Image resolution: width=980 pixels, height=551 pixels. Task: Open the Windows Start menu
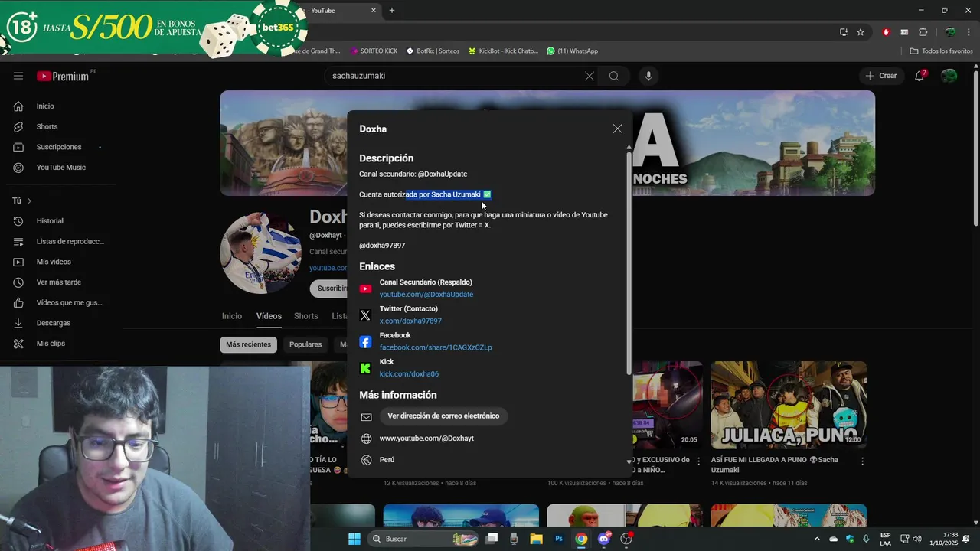click(354, 539)
